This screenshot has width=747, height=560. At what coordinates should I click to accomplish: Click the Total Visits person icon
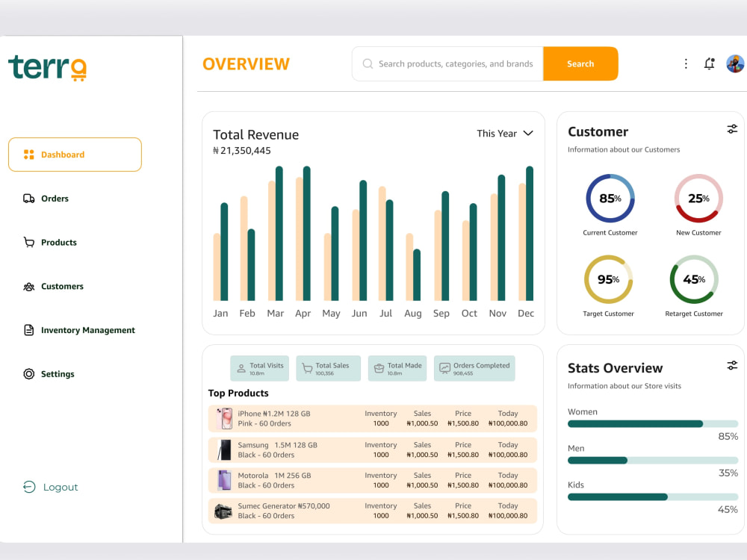point(241,368)
